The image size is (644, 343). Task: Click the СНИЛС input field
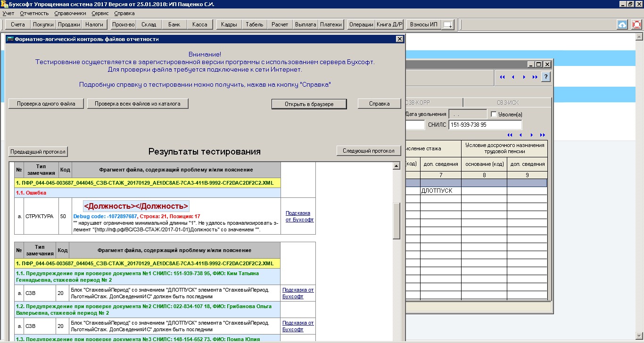[x=485, y=125]
